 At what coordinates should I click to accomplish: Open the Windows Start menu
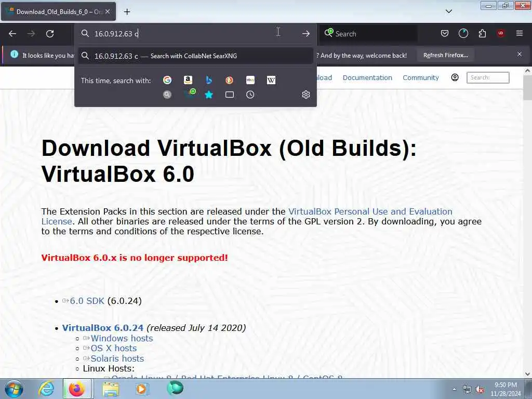point(14,389)
